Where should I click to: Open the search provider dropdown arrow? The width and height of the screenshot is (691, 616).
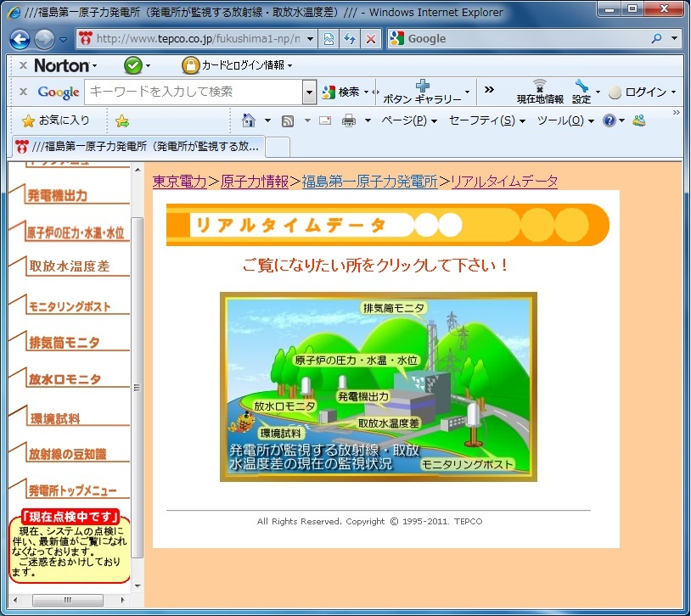pyautogui.click(x=674, y=39)
